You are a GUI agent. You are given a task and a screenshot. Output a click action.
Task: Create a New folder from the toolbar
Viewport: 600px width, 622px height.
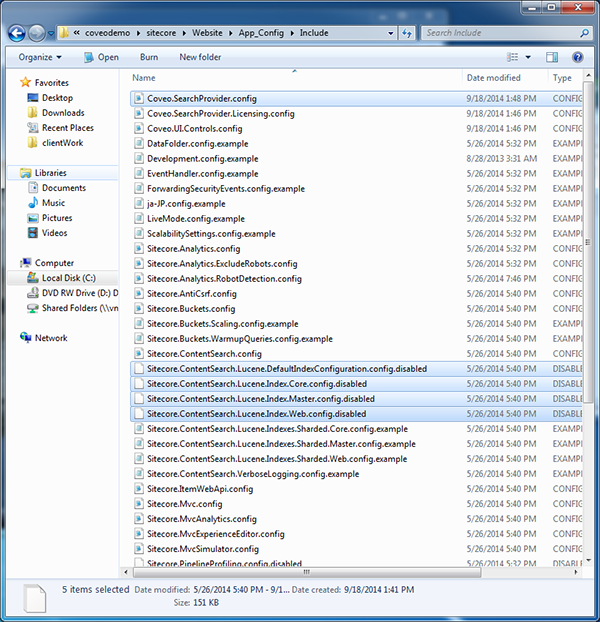click(200, 57)
